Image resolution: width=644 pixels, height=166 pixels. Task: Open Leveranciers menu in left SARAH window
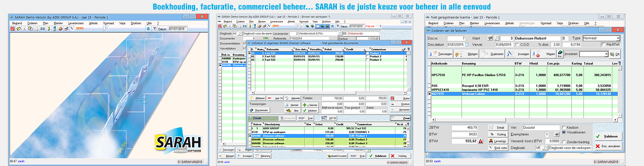(x=76, y=23)
